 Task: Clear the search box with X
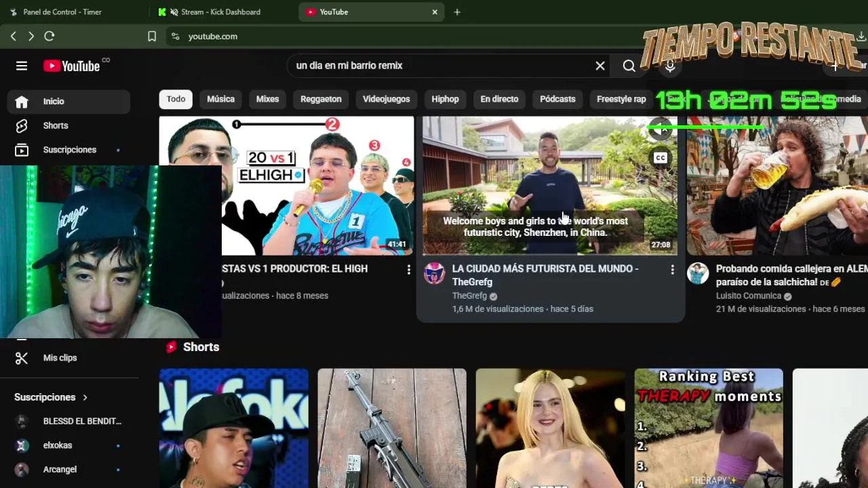(600, 66)
